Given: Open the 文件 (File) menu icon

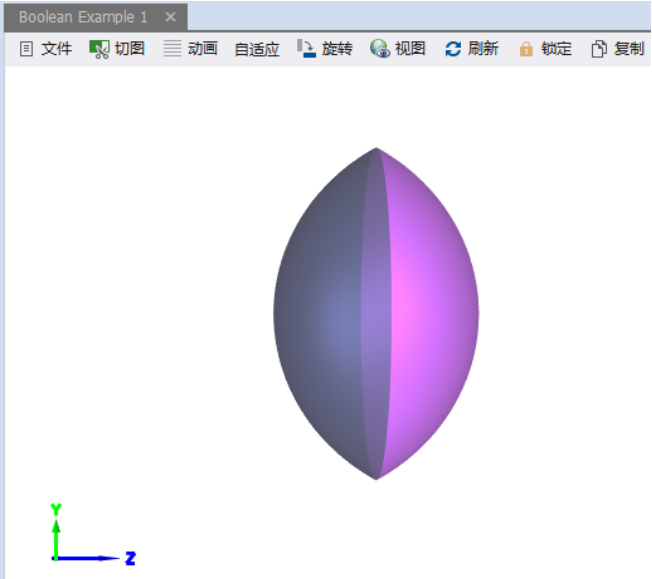Looking at the screenshot, I should coord(26,49).
